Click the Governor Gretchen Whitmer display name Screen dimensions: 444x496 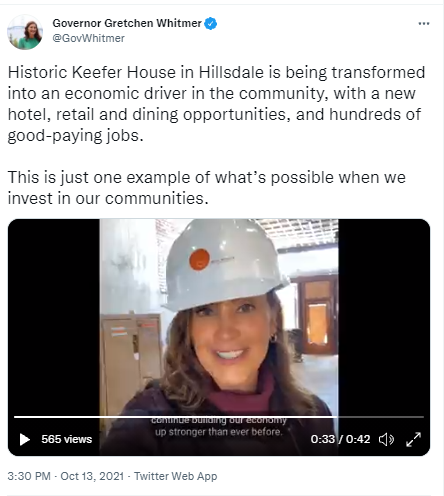[x=127, y=23]
